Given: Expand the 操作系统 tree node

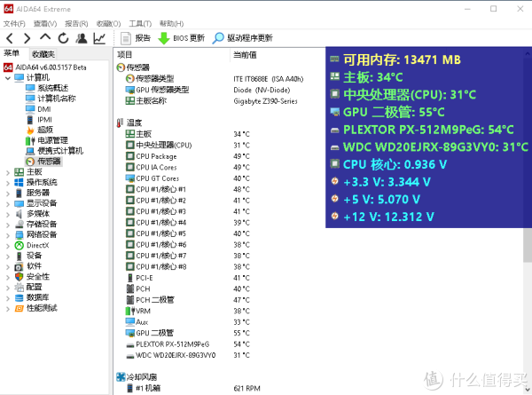Looking at the screenshot, I should click(8, 183).
